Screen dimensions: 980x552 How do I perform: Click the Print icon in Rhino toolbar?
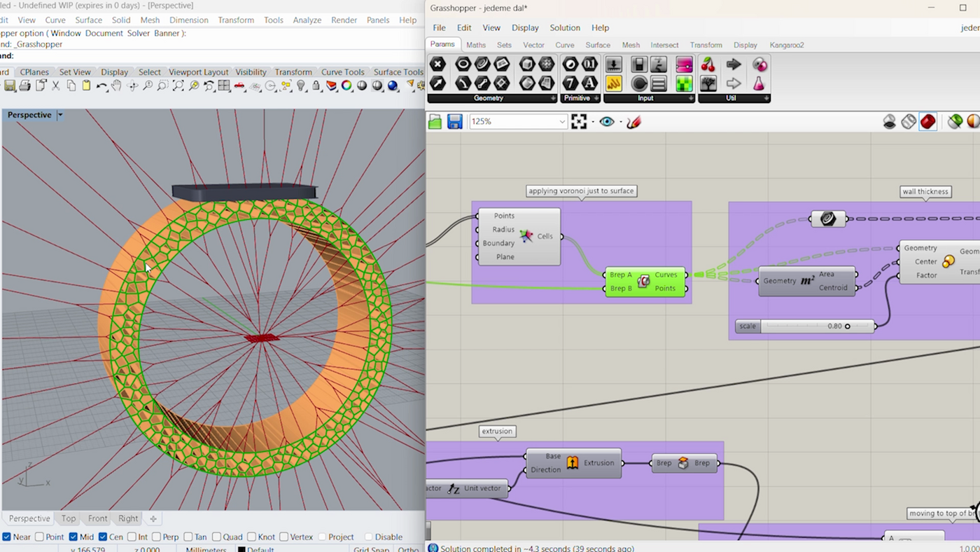point(24,85)
